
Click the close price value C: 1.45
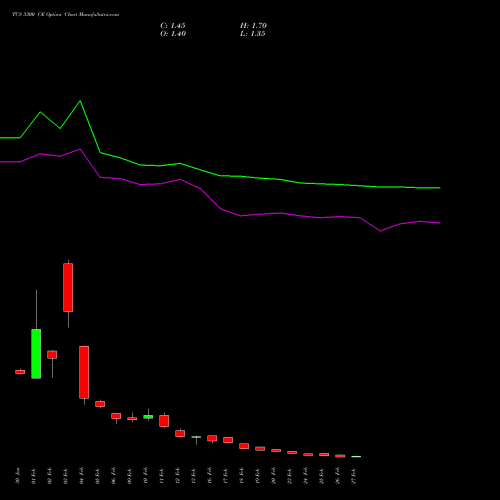pyautogui.click(x=173, y=26)
